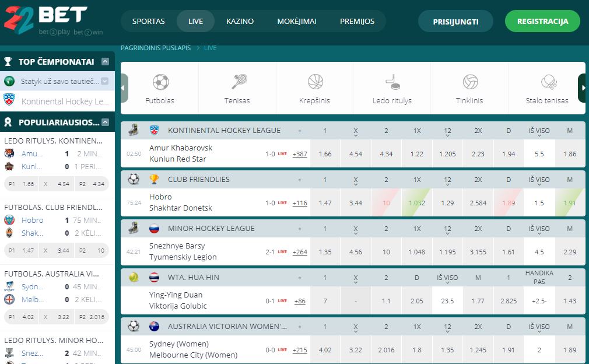Click soccer ball icon in Australia Victorian Women's header
This screenshot has width=589, height=364.
pos(134,326)
